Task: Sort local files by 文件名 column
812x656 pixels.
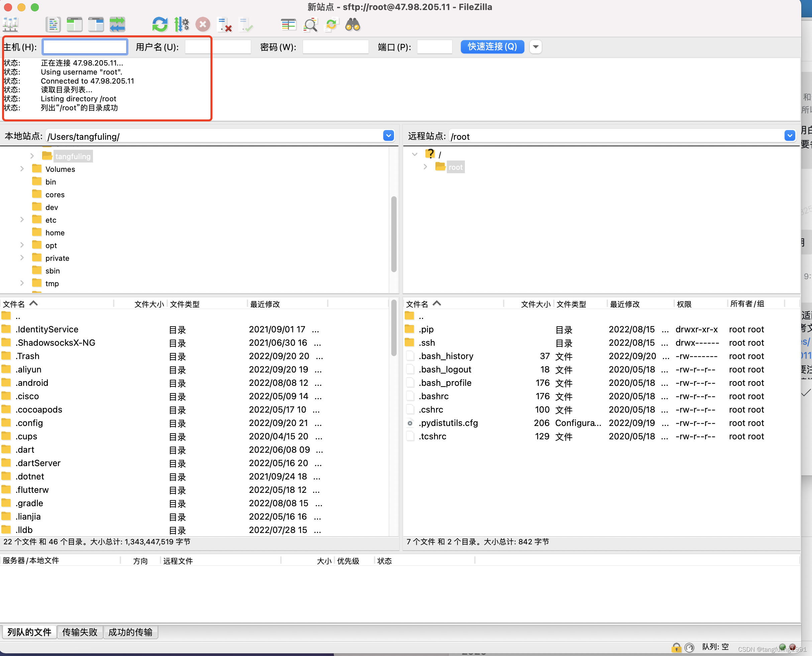Action: point(57,304)
